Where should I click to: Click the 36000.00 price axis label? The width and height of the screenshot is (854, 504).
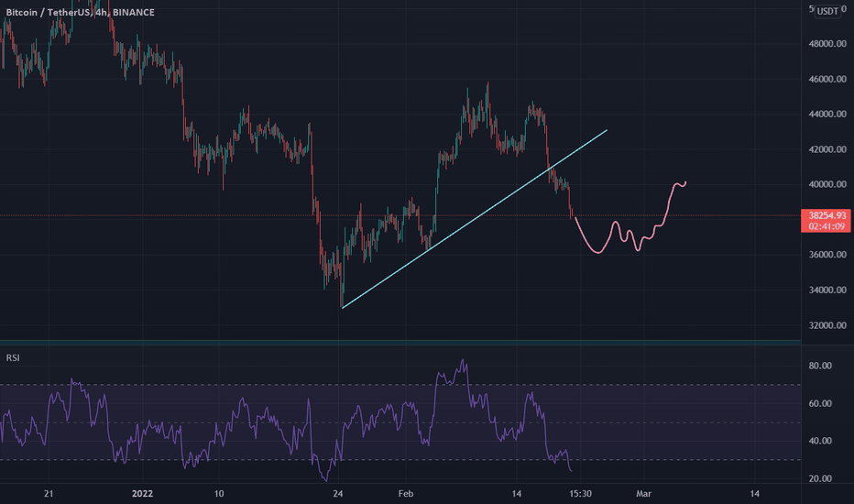(x=827, y=255)
